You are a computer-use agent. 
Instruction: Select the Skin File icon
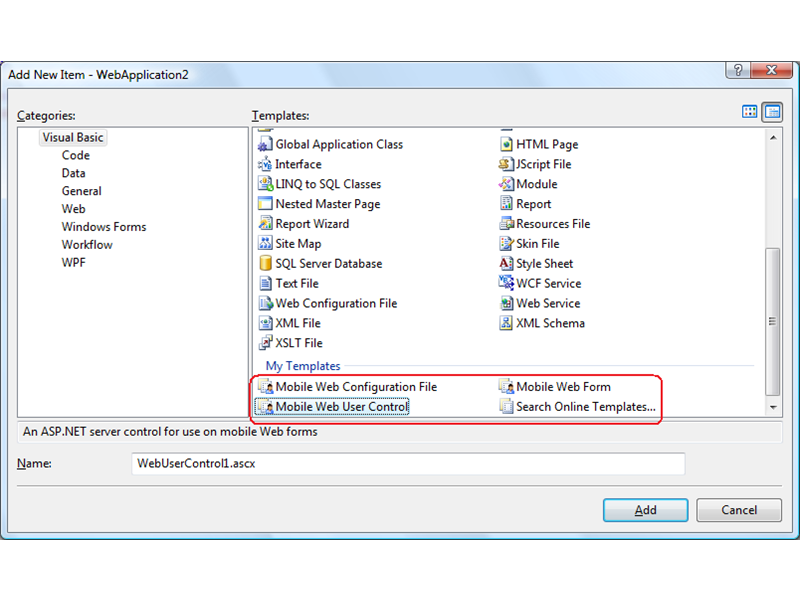pos(506,244)
